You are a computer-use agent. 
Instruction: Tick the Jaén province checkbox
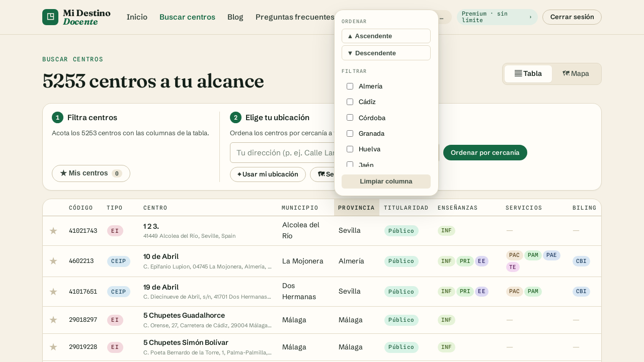(x=350, y=164)
